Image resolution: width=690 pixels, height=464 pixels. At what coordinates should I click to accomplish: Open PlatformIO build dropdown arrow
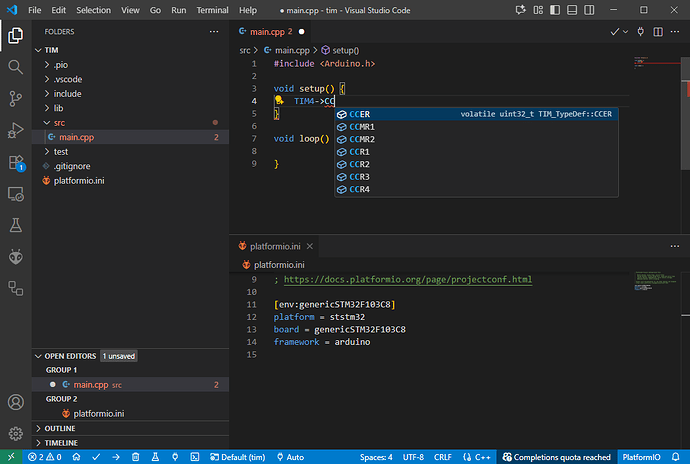click(x=624, y=32)
